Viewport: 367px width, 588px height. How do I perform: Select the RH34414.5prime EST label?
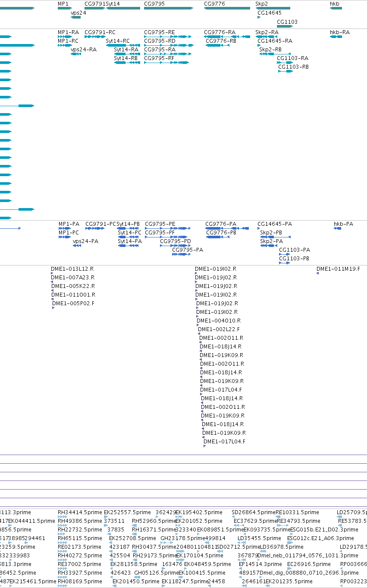[x=80, y=512]
